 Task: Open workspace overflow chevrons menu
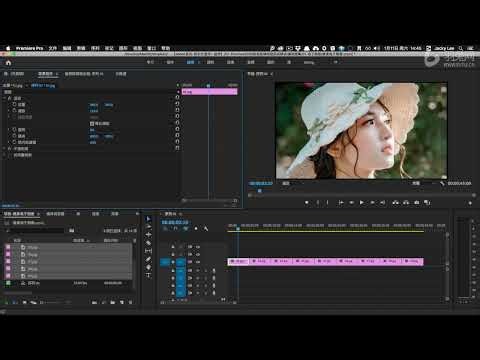tap(336, 62)
